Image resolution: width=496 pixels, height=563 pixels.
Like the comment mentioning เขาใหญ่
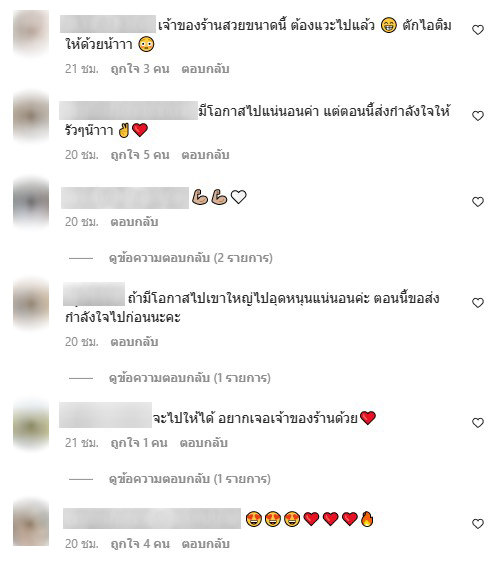(477, 303)
